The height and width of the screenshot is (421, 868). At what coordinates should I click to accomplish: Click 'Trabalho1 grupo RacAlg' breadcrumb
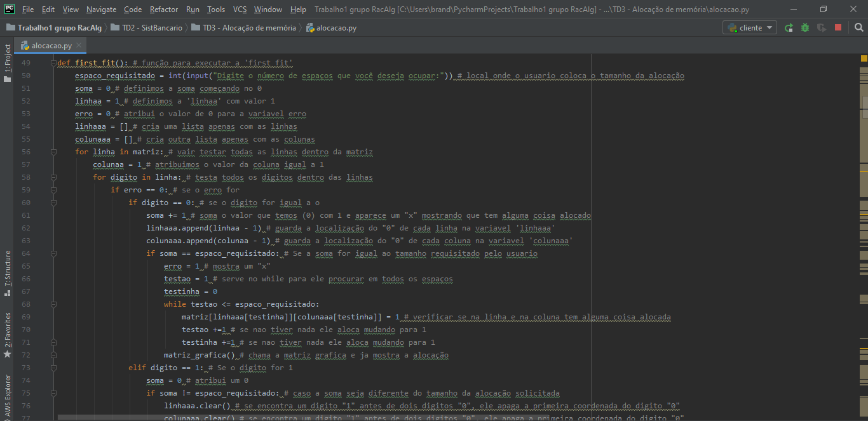pyautogui.click(x=60, y=28)
